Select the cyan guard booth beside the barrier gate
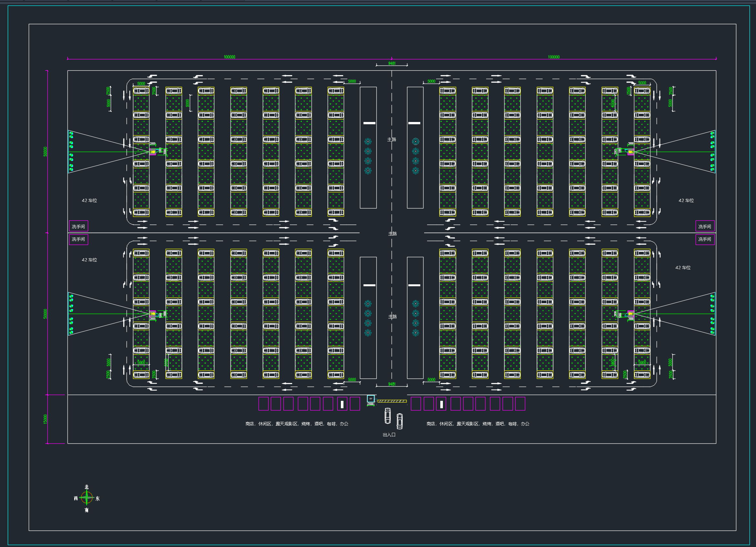 (x=371, y=399)
